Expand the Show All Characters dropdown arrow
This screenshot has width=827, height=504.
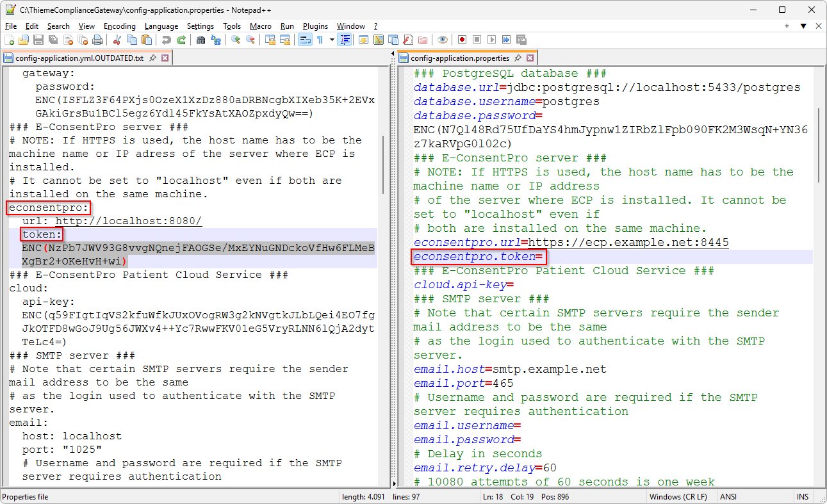coord(332,40)
